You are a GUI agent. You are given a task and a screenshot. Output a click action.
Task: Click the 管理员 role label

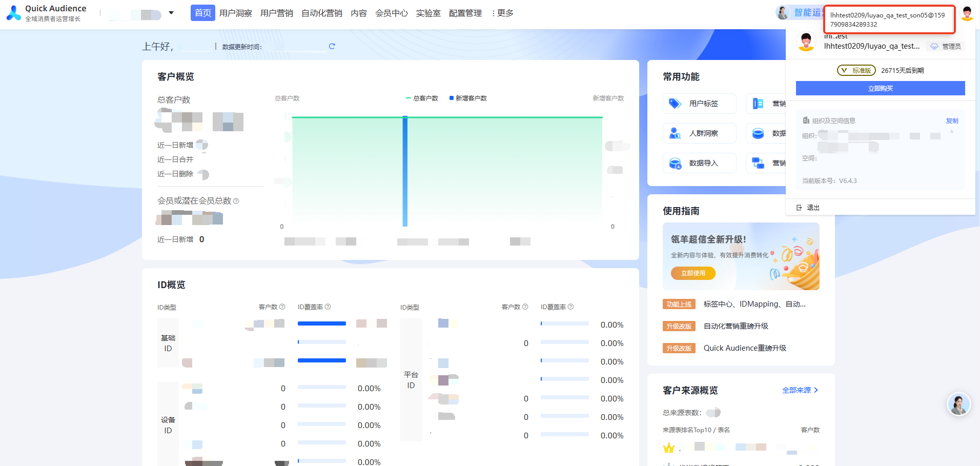coord(951,46)
